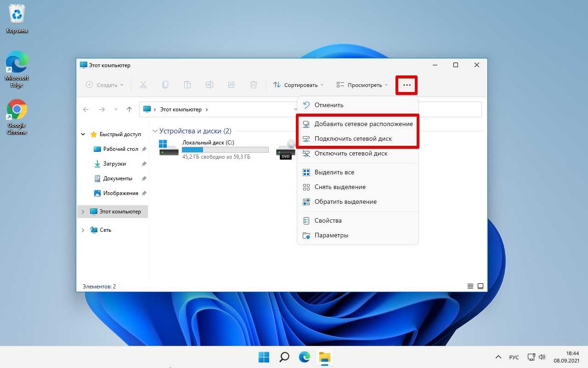
Task: Select Быстрый доступ label in sidebar
Action: click(120, 134)
